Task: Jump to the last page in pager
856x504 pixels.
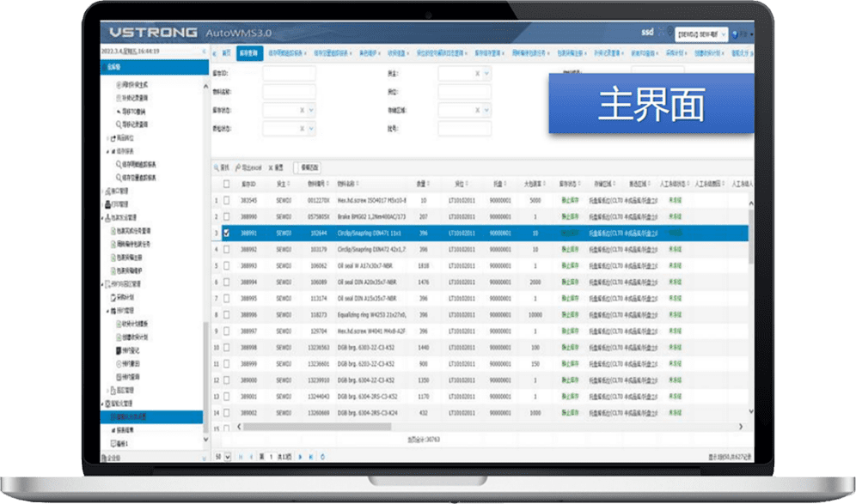Action: click(x=309, y=456)
